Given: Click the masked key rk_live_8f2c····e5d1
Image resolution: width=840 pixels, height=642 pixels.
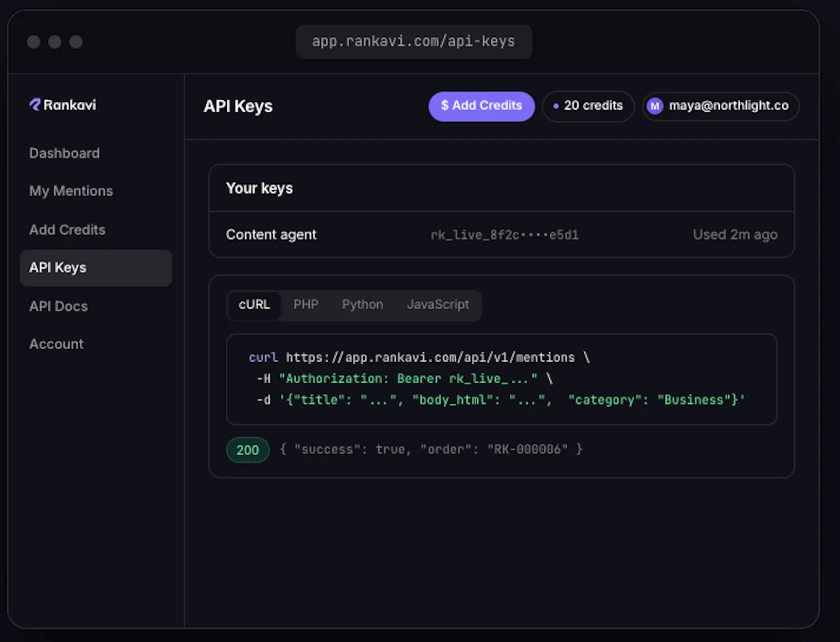Looking at the screenshot, I should coord(505,235).
